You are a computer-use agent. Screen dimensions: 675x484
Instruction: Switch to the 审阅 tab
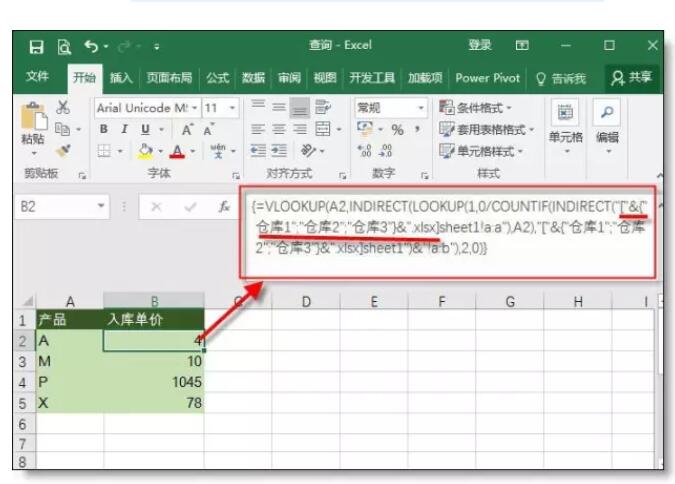(289, 78)
